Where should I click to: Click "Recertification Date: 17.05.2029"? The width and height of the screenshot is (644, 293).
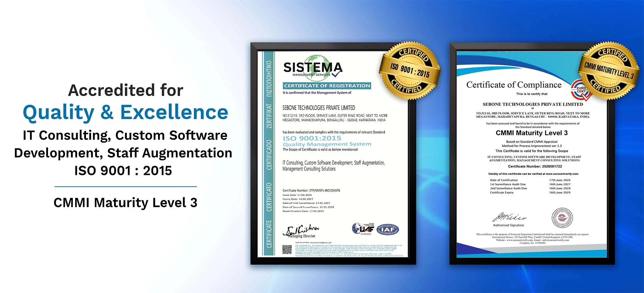pyautogui.click(x=303, y=211)
